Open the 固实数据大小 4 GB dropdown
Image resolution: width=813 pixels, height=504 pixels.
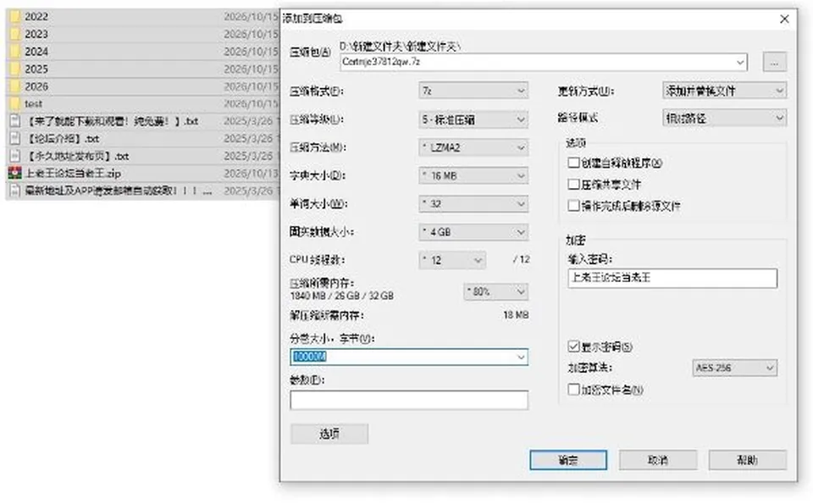[473, 232]
